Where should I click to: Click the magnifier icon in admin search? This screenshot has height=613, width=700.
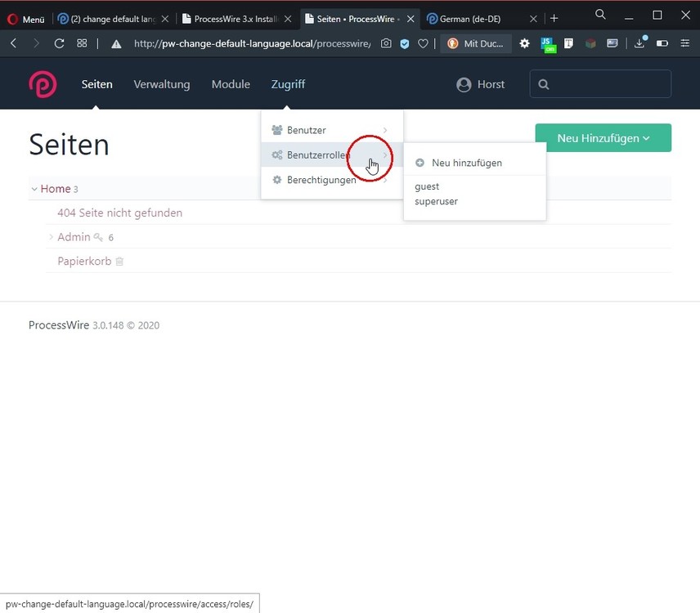pyautogui.click(x=545, y=84)
